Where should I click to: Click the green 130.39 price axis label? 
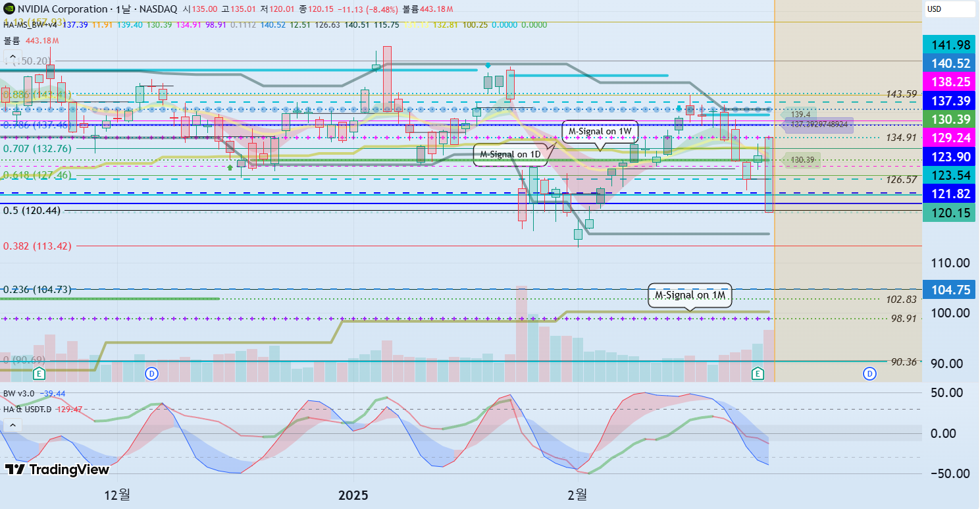[x=949, y=119]
